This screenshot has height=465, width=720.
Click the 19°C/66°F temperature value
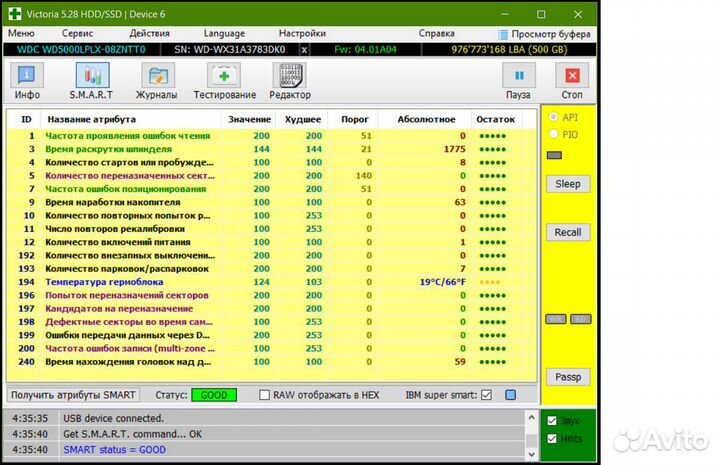pos(442,282)
